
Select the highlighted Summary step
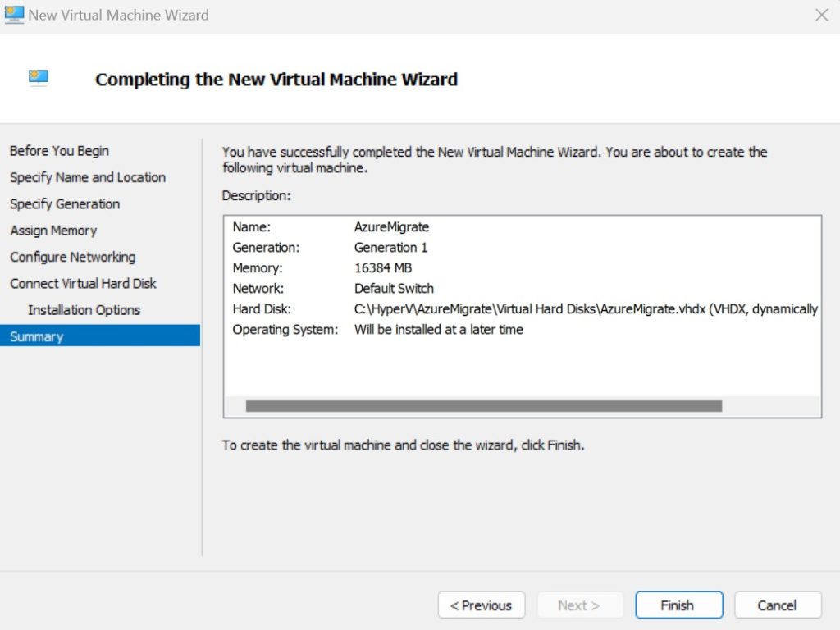coord(37,336)
